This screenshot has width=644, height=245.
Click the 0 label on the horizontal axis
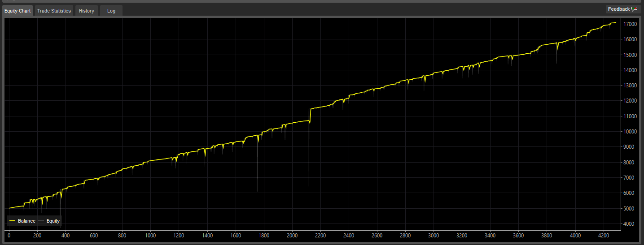9,236
